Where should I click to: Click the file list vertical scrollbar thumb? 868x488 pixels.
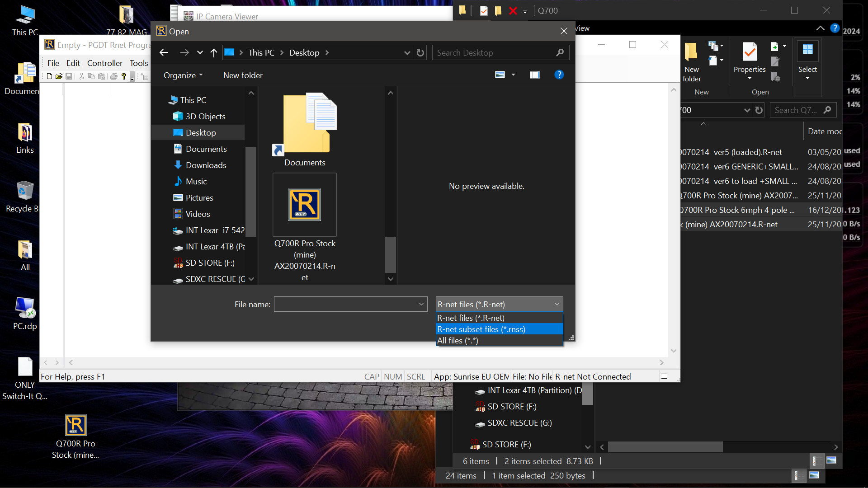point(391,255)
